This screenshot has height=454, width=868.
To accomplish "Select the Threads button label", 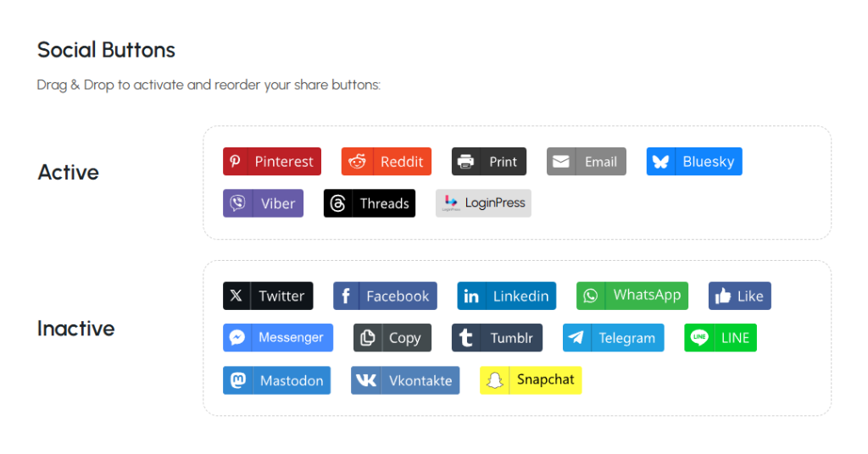I will [385, 203].
